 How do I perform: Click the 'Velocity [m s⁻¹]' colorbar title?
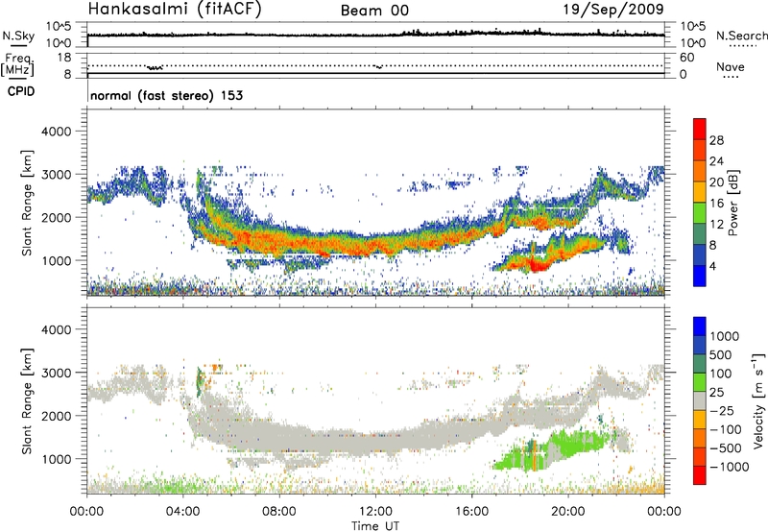(x=758, y=400)
